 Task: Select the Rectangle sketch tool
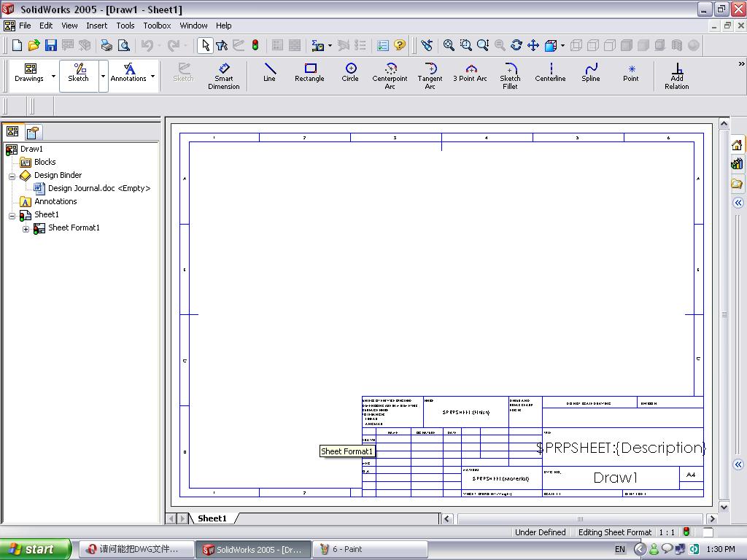coord(309,73)
